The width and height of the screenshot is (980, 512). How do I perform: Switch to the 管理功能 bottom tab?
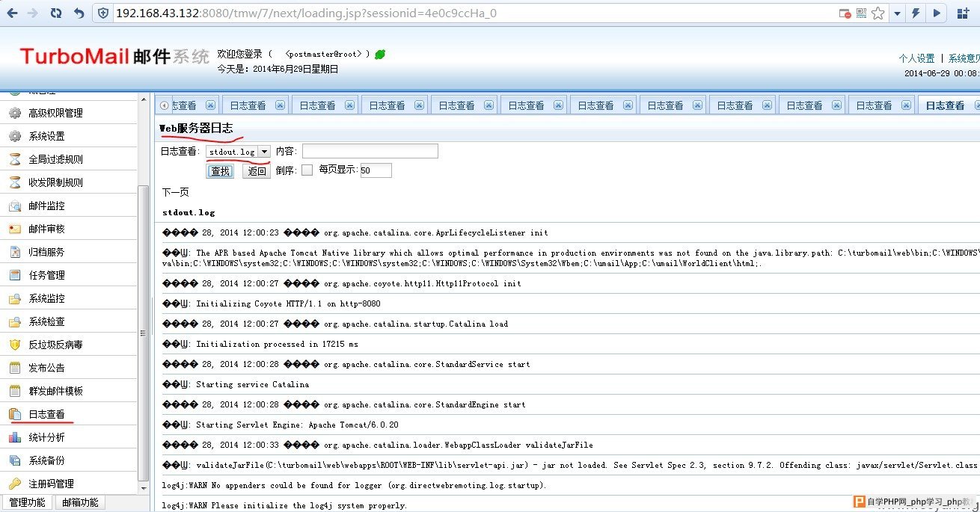coord(27,502)
